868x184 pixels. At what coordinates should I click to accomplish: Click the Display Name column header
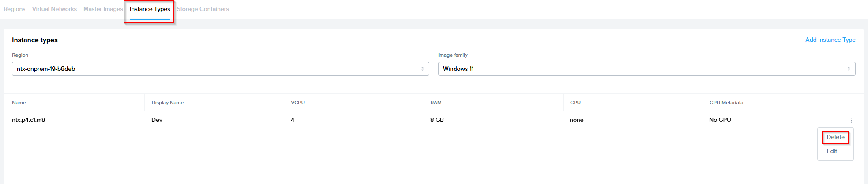167,103
